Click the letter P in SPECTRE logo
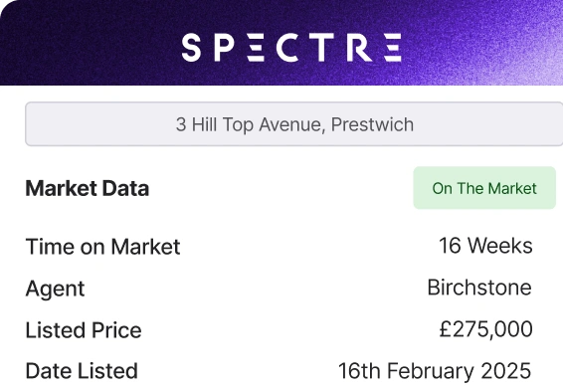The height and width of the screenshot is (392, 563). click(x=225, y=48)
